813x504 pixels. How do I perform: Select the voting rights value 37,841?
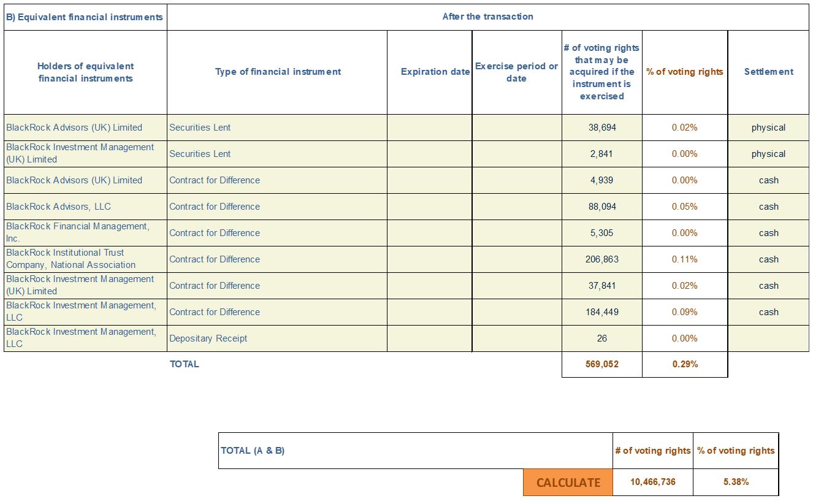pos(602,286)
